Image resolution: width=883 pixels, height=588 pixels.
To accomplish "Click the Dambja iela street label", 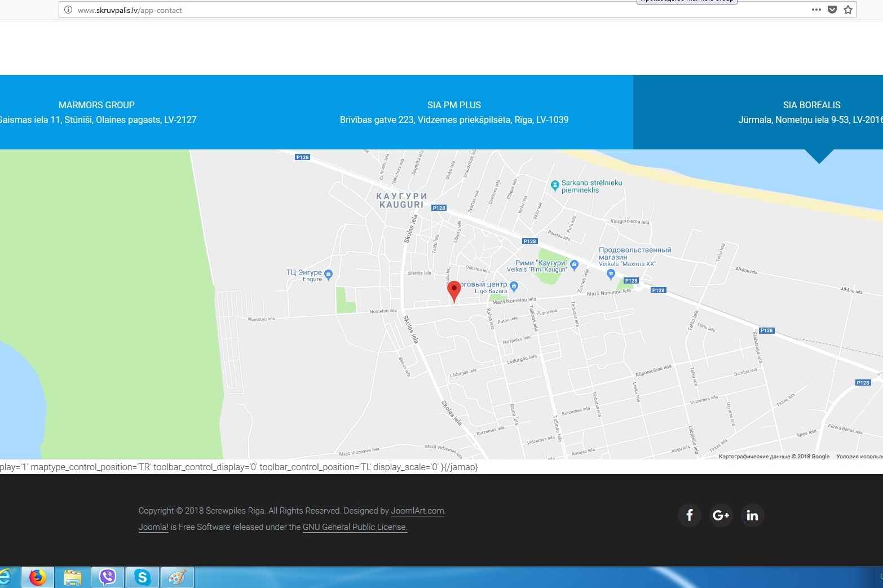I will coord(745,372).
